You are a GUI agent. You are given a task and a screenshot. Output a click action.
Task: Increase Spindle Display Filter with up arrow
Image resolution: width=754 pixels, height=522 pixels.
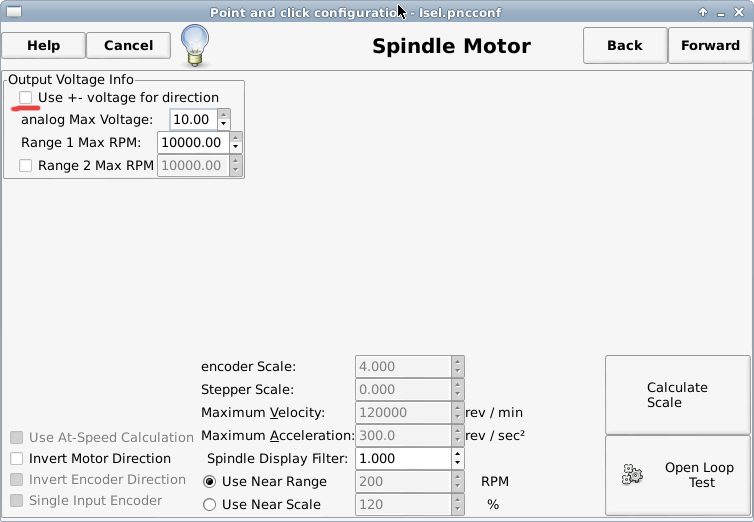457,453
